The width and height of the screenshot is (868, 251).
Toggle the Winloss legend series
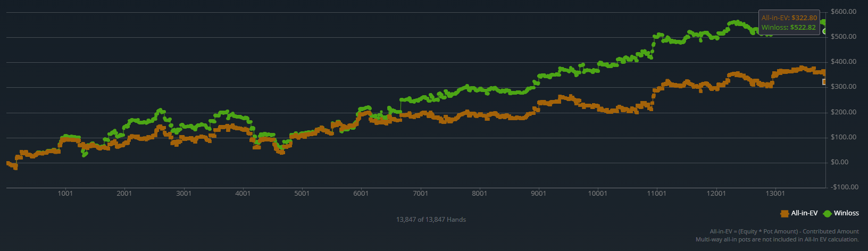[841, 213]
